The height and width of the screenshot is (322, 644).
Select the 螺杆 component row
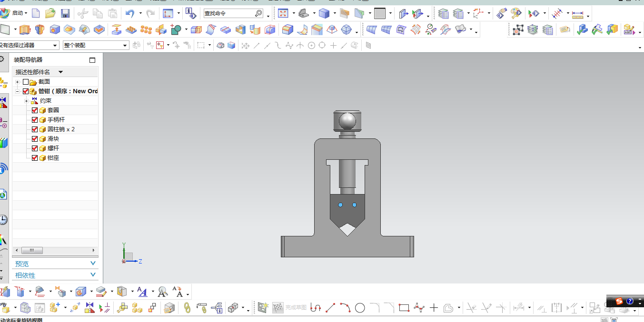coord(55,148)
